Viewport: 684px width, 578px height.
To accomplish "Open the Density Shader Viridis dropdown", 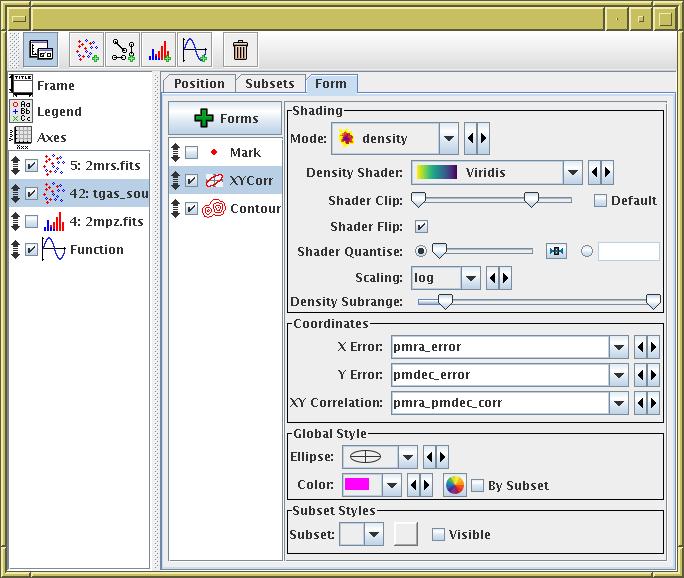I will pos(572,172).
